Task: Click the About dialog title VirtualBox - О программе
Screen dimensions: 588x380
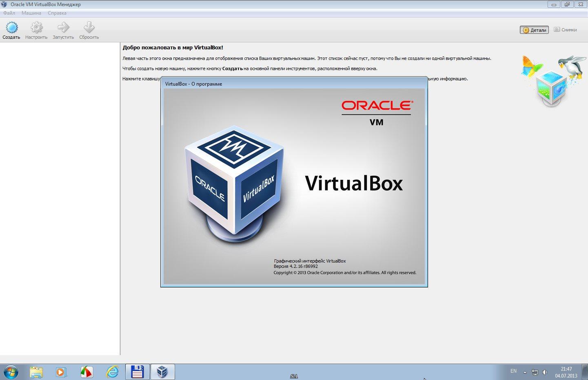Action: [193, 84]
